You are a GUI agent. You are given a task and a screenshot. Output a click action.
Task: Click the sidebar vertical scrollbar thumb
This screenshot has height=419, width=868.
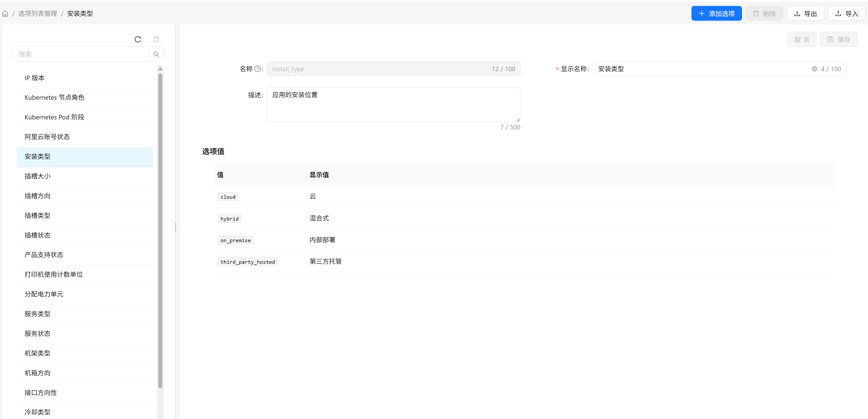(x=160, y=231)
